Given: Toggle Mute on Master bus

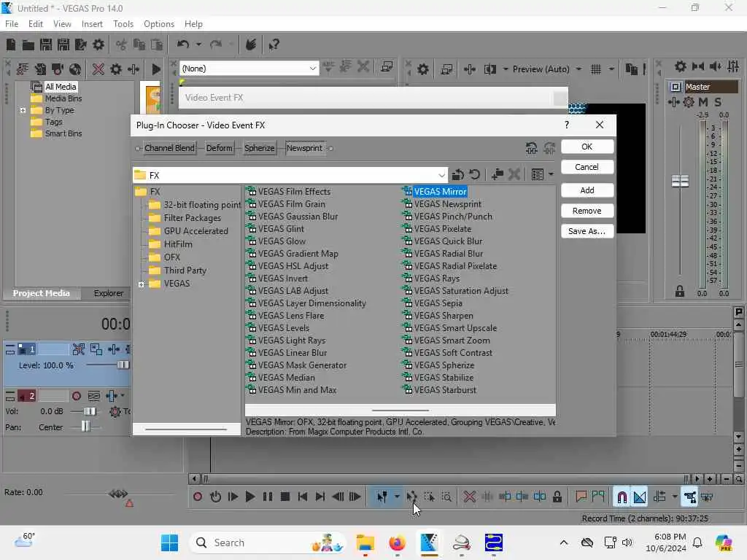Looking at the screenshot, I should click(x=703, y=102).
